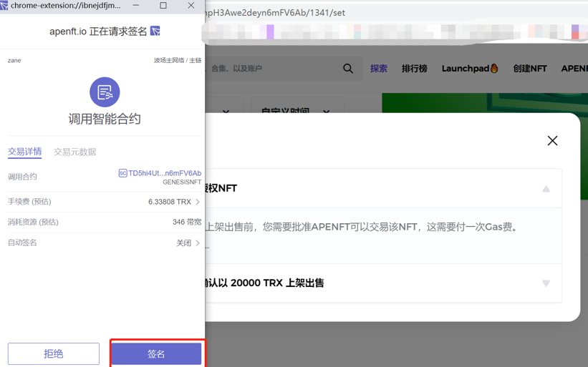Click the search magnifier icon on APENFT
Viewport: 588px width, 367px height.
pos(348,69)
